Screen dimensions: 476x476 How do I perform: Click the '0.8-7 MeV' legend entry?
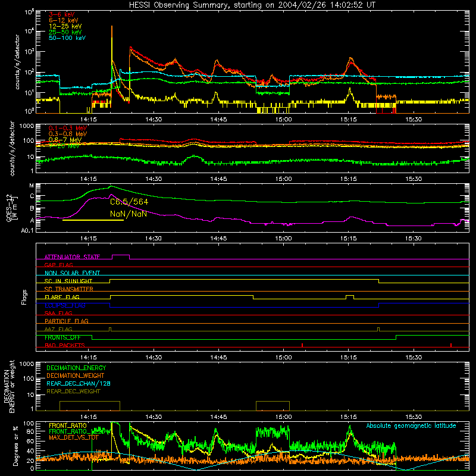point(65,140)
